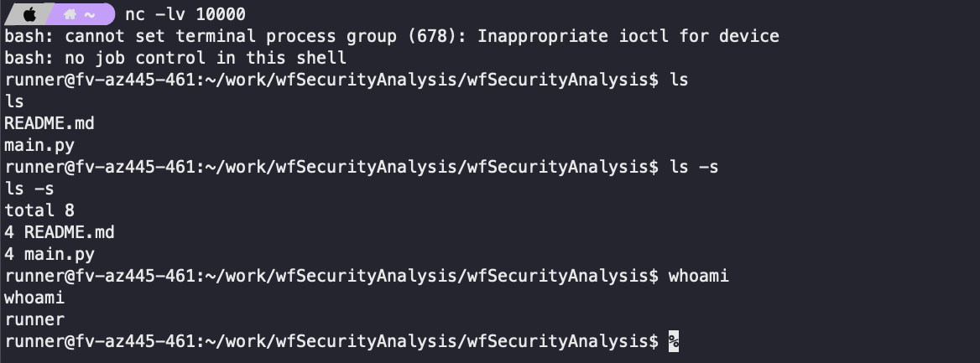
Task: Click the block cursor at the last prompt
Action: [x=673, y=341]
